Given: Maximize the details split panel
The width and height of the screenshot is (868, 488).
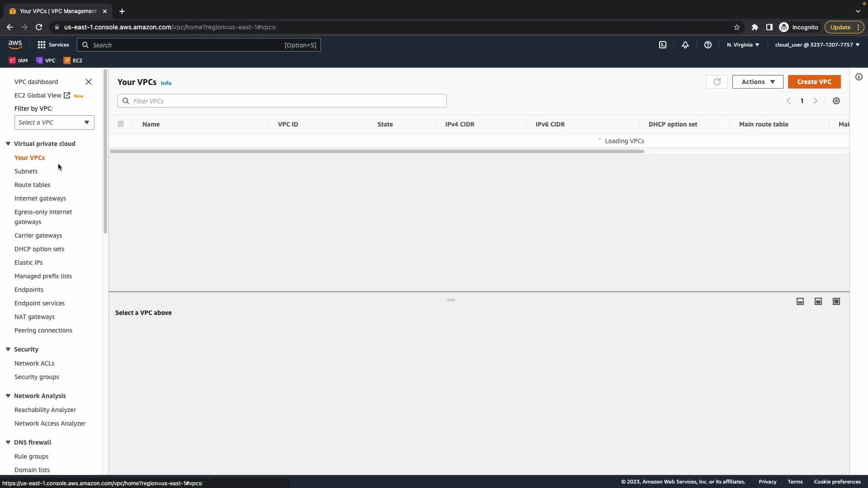Looking at the screenshot, I should tap(836, 301).
